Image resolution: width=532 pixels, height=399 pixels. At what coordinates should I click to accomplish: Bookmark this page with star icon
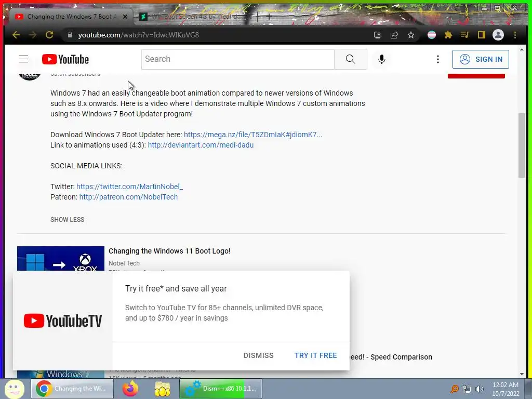(x=411, y=35)
